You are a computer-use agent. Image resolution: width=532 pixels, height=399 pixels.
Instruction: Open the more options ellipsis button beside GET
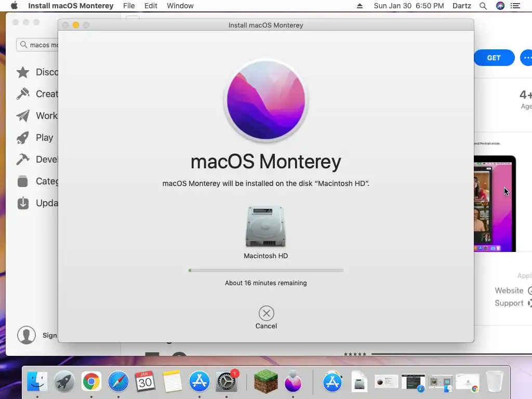point(526,58)
